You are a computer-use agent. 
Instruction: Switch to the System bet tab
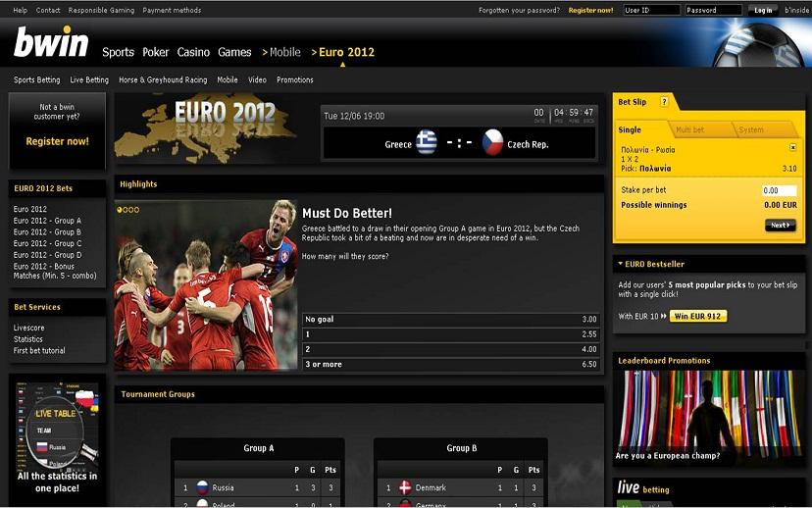751,130
